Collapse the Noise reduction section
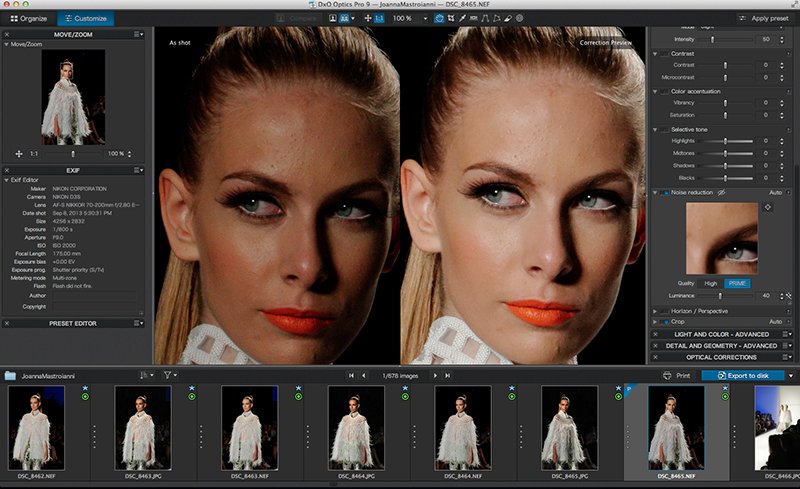This screenshot has height=489, width=800. [x=655, y=192]
